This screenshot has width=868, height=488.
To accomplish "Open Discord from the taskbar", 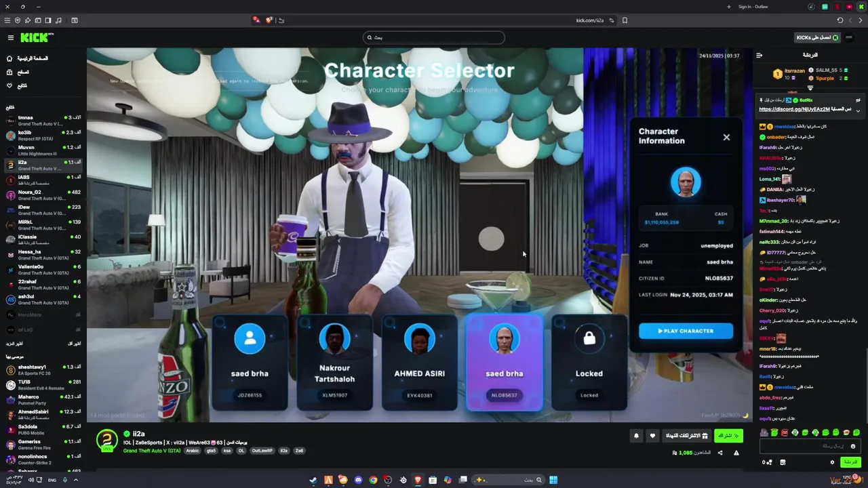I will pos(358,480).
